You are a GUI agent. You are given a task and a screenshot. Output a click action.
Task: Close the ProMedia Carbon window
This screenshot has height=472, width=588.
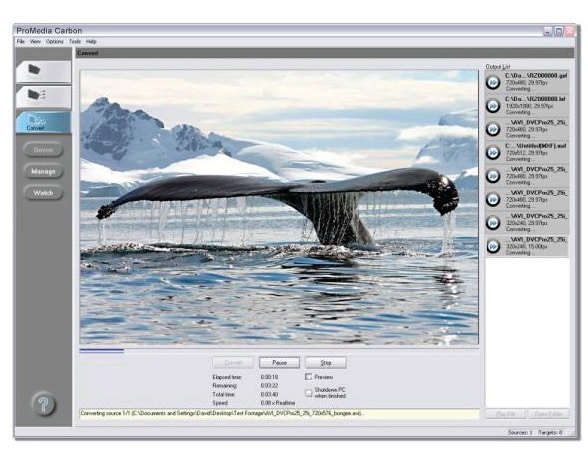570,31
